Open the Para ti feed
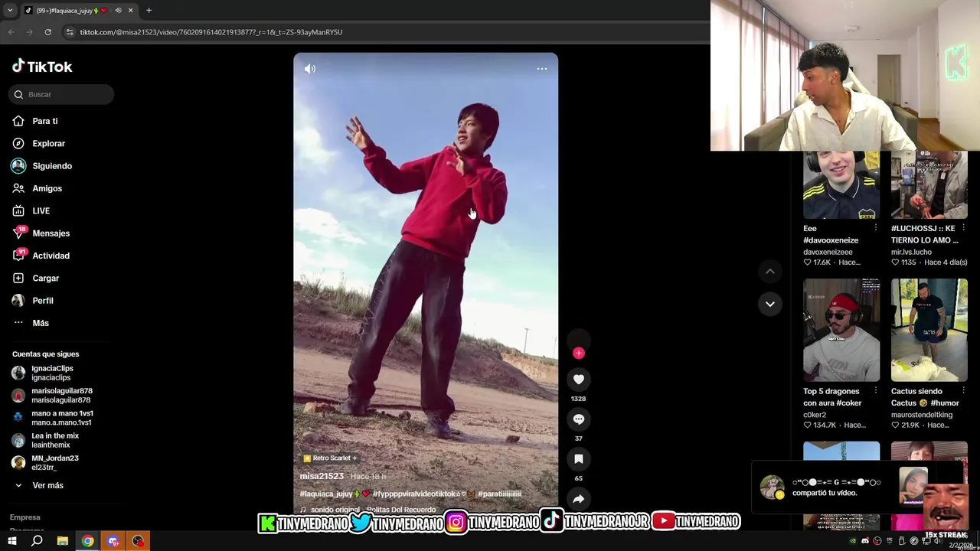This screenshot has height=551, width=980. [35, 121]
